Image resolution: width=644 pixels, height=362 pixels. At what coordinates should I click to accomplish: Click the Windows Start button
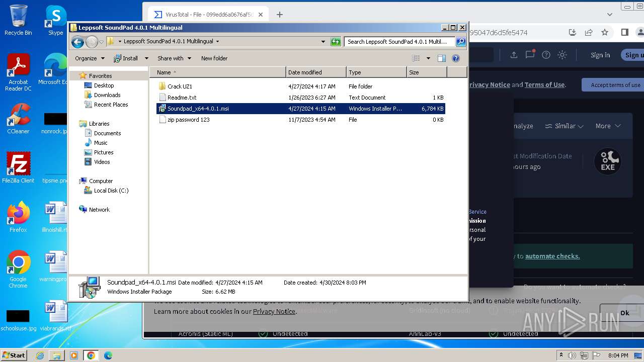tap(14, 355)
